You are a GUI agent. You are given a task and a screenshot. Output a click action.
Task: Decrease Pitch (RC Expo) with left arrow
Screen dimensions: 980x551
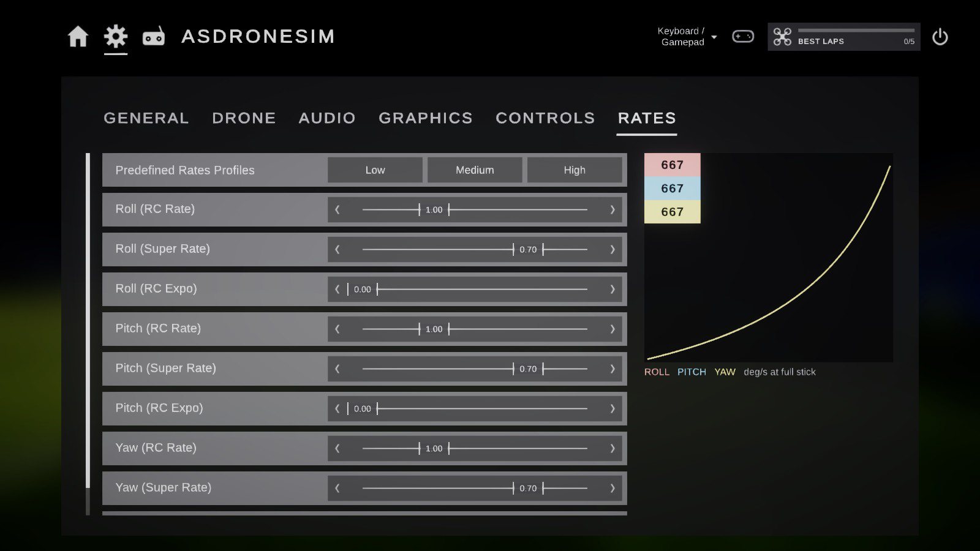point(337,409)
